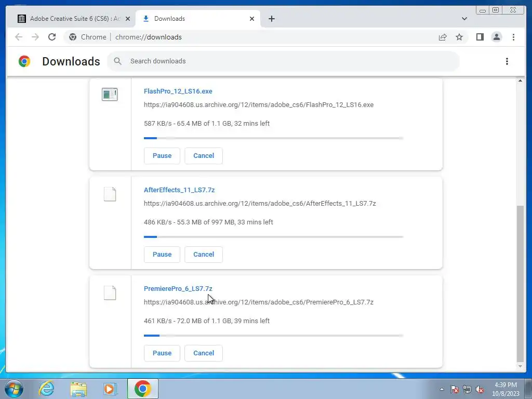Pause the FlashPro_12_LS16.exe download
This screenshot has width=532, height=399.
(x=162, y=156)
